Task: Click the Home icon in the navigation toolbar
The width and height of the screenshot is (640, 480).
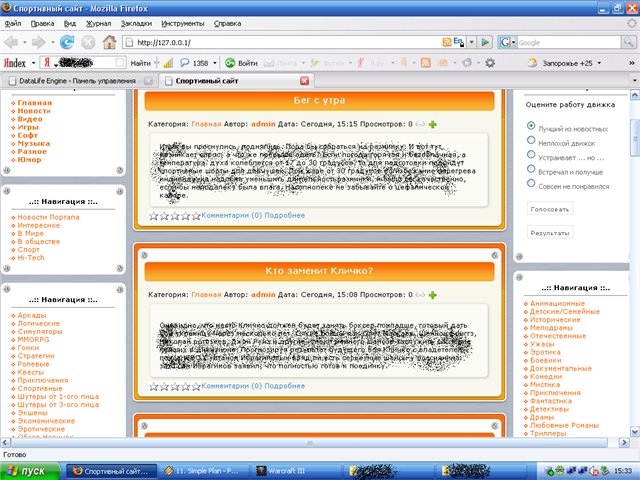Action: (x=109, y=42)
